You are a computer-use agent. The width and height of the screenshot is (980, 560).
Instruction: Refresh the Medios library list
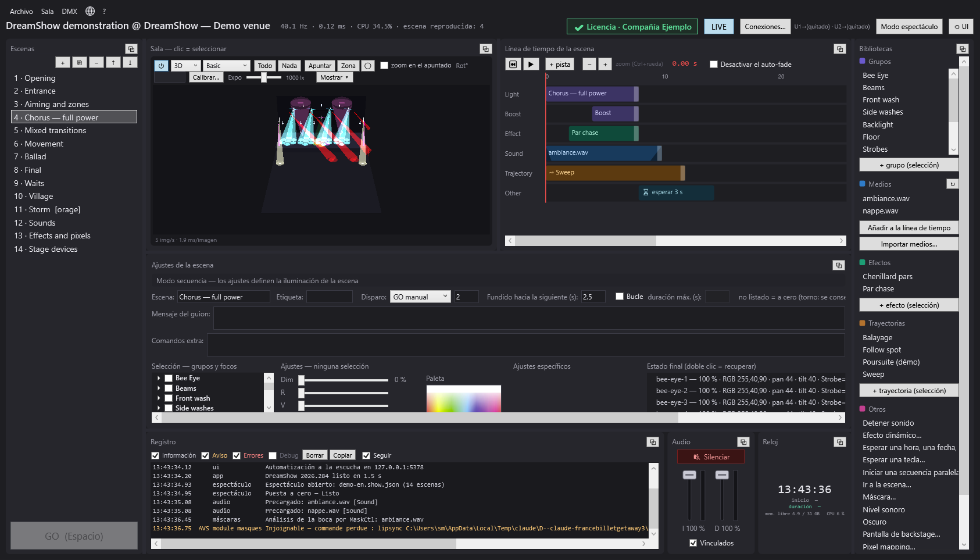(952, 184)
